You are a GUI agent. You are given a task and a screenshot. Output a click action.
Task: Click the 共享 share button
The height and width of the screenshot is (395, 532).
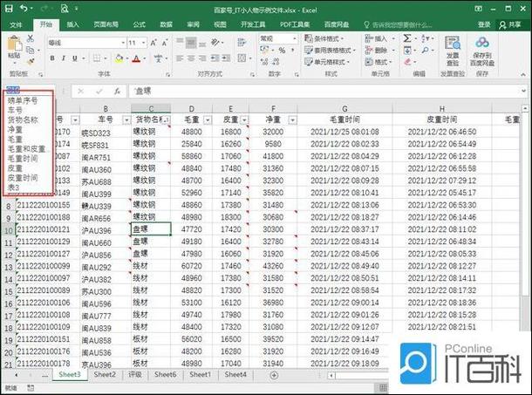coord(510,24)
